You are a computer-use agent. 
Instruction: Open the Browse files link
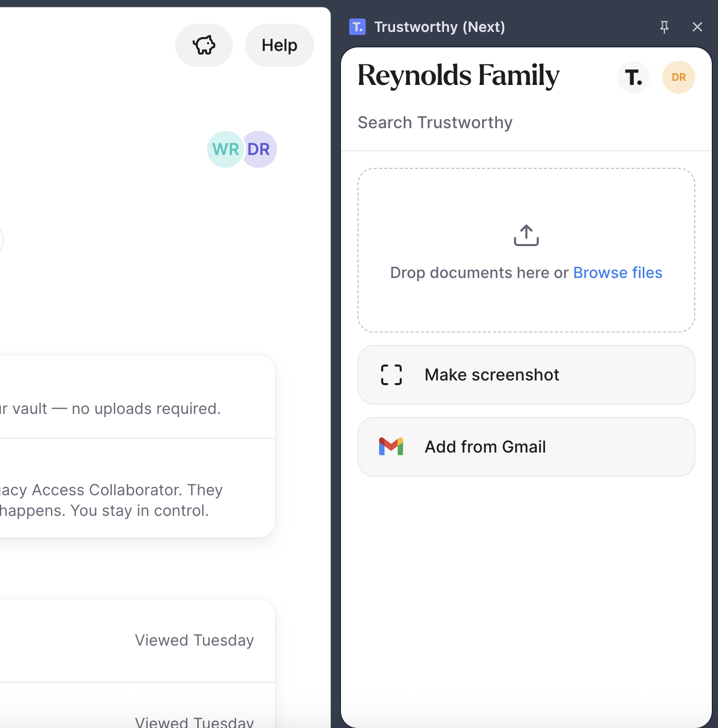(618, 272)
